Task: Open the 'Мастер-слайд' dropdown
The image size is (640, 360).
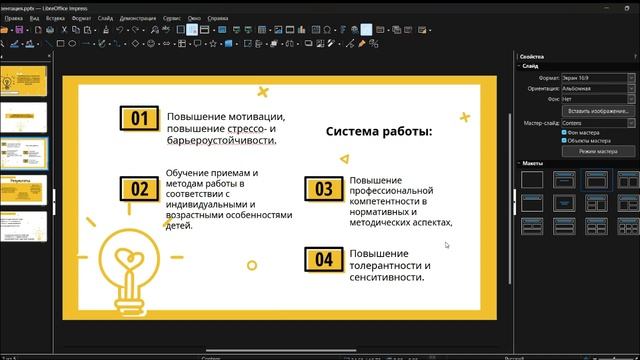Action: 598,123
